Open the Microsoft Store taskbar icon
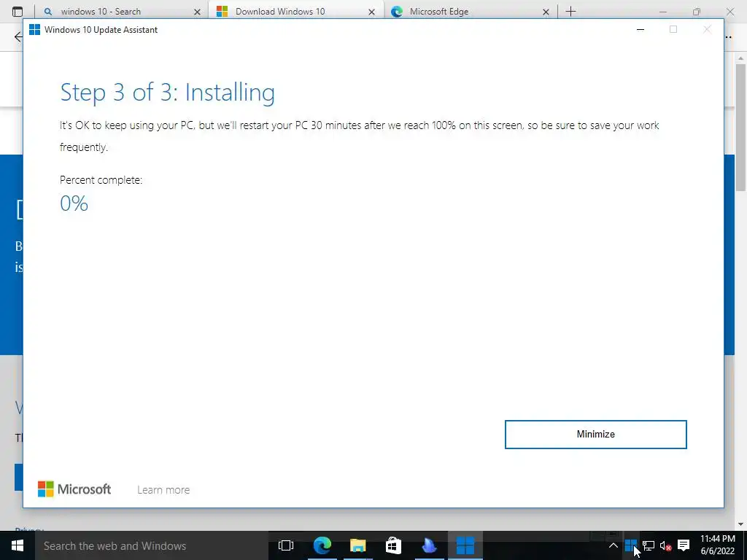Image resolution: width=747 pixels, height=560 pixels. 393,545
